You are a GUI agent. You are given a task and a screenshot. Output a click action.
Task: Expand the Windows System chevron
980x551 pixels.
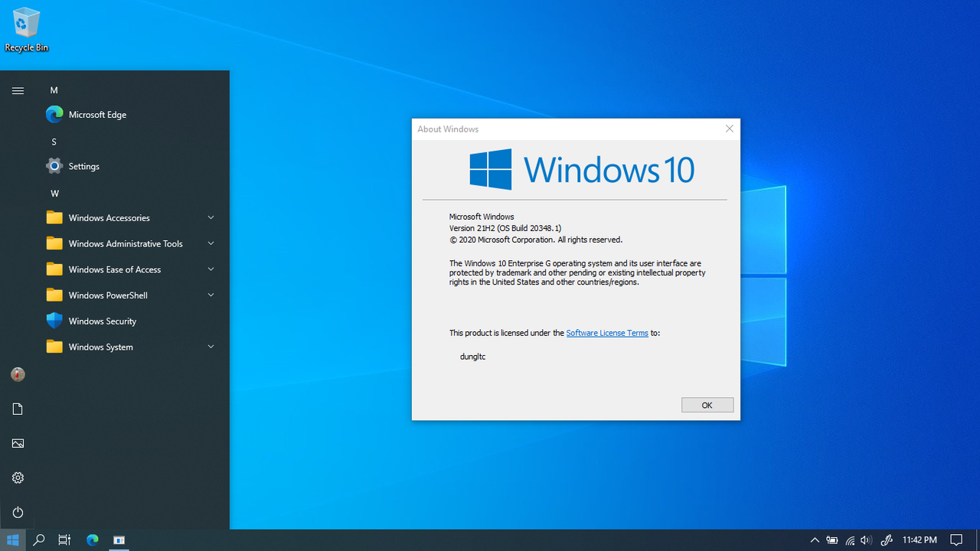(211, 347)
